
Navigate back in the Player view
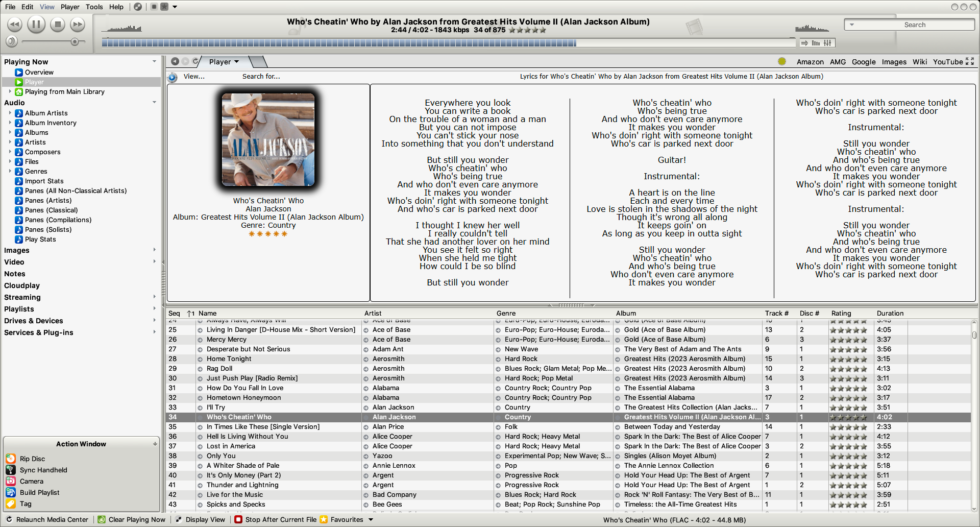coord(175,61)
